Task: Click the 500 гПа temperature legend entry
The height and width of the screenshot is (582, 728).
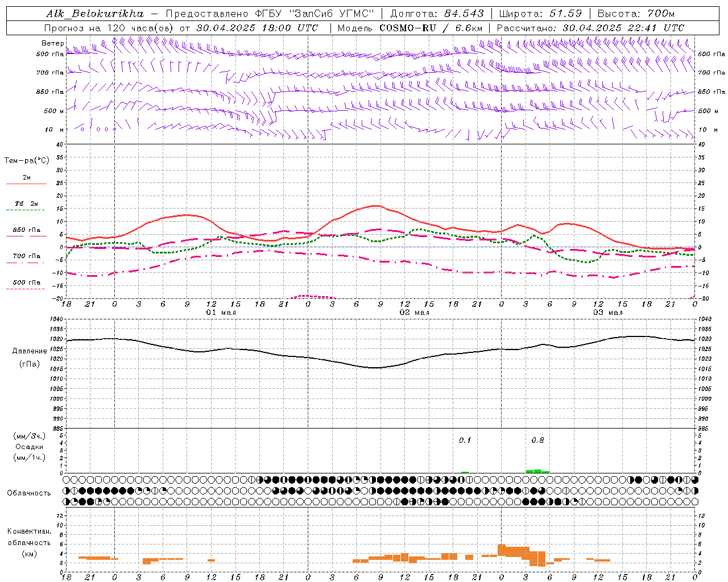Action: pyautogui.click(x=27, y=282)
